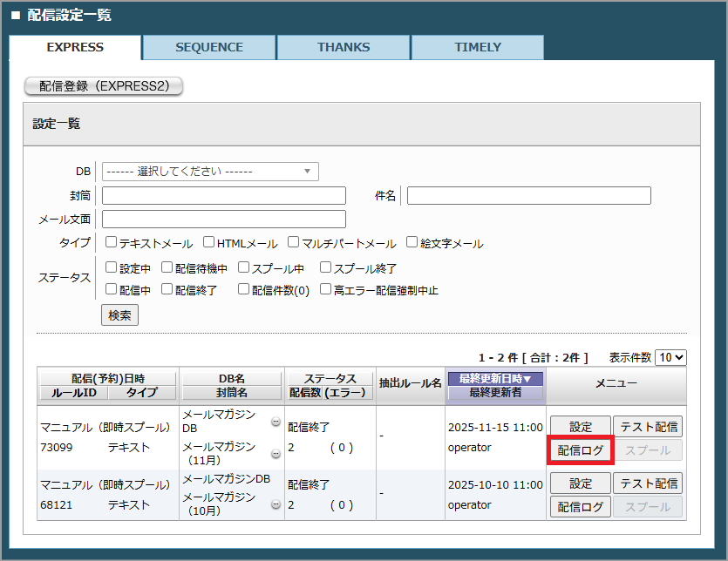
Task: Sort by 封筒名 column header
Action: coord(232,393)
